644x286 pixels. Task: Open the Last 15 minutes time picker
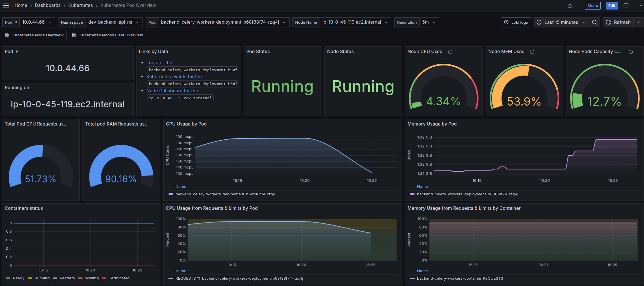561,22
